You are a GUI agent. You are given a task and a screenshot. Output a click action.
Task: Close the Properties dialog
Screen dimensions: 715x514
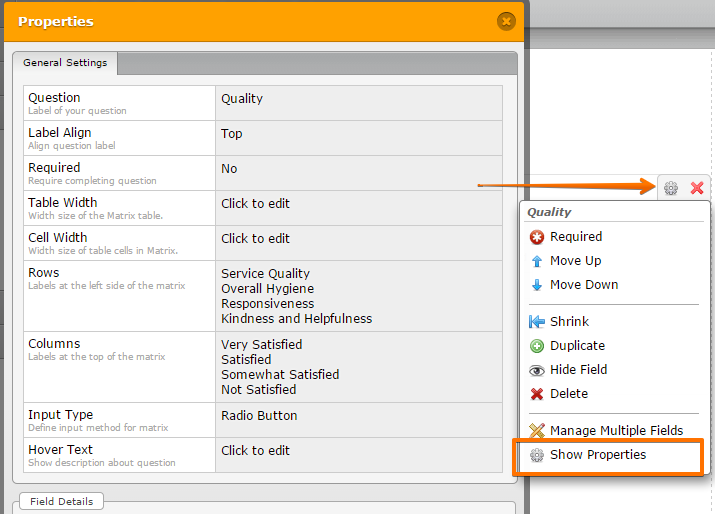[x=506, y=20]
